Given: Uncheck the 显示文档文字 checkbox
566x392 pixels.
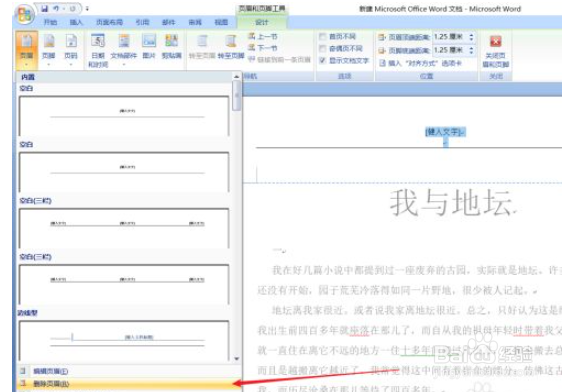Looking at the screenshot, I should click(x=323, y=60).
